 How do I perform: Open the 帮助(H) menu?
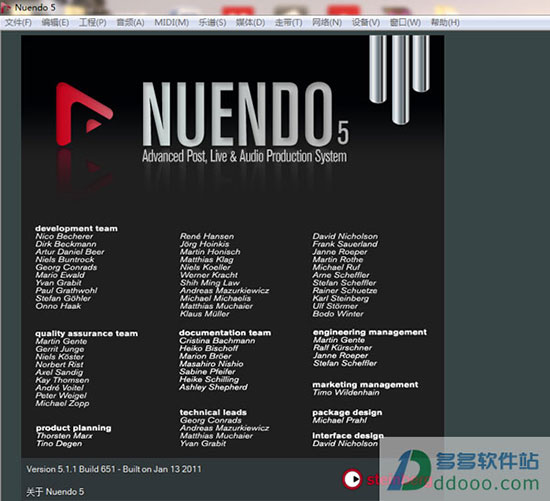[445, 22]
